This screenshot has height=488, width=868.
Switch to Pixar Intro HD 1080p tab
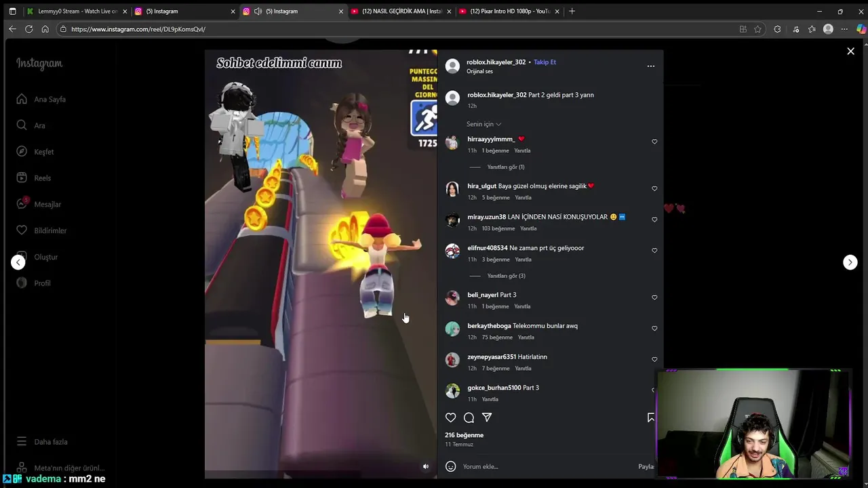coord(510,12)
